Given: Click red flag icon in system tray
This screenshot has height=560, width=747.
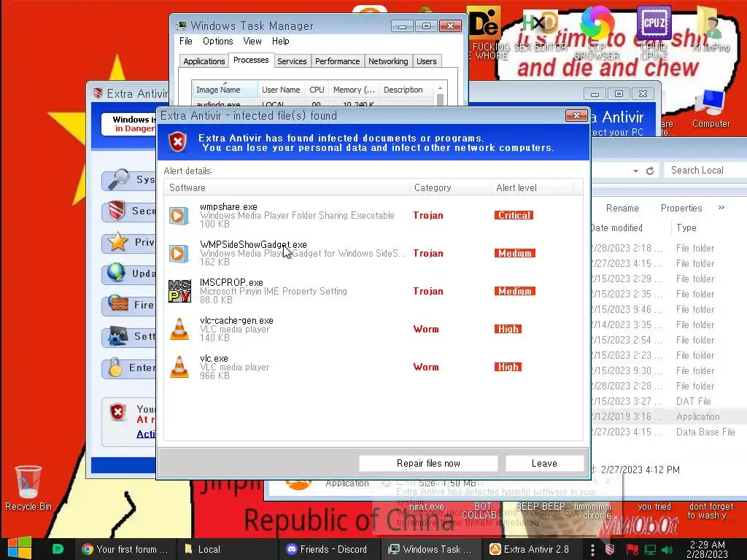Looking at the screenshot, I should [x=632, y=550].
